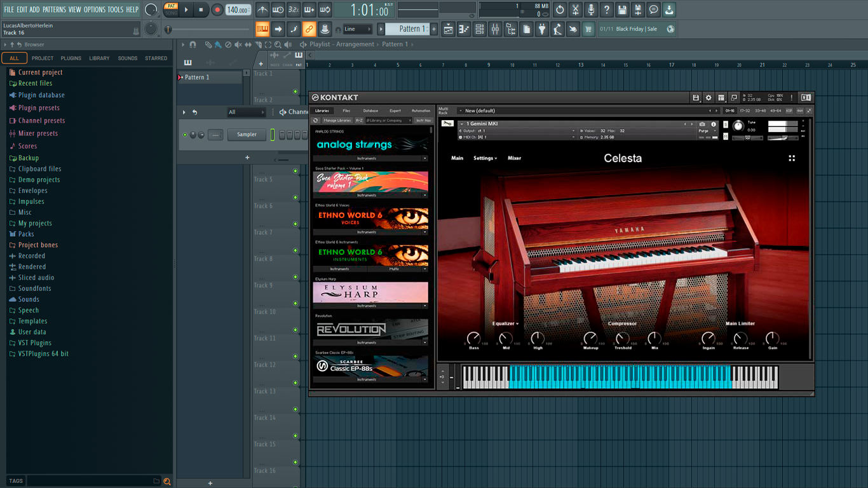Select the PLUGINS tab in Browser
This screenshot has height=488, width=868.
(71, 58)
